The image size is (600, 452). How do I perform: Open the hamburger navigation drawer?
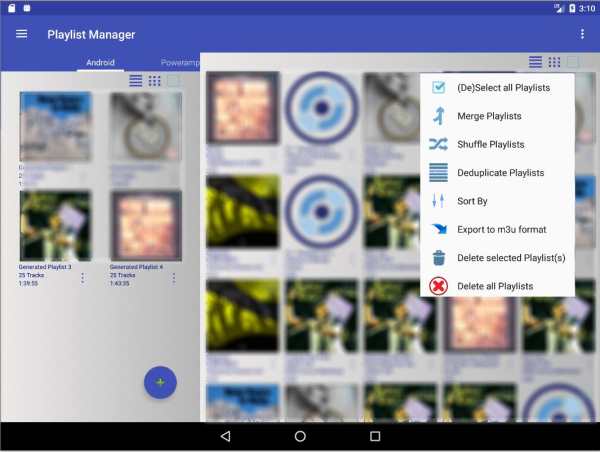(x=21, y=34)
